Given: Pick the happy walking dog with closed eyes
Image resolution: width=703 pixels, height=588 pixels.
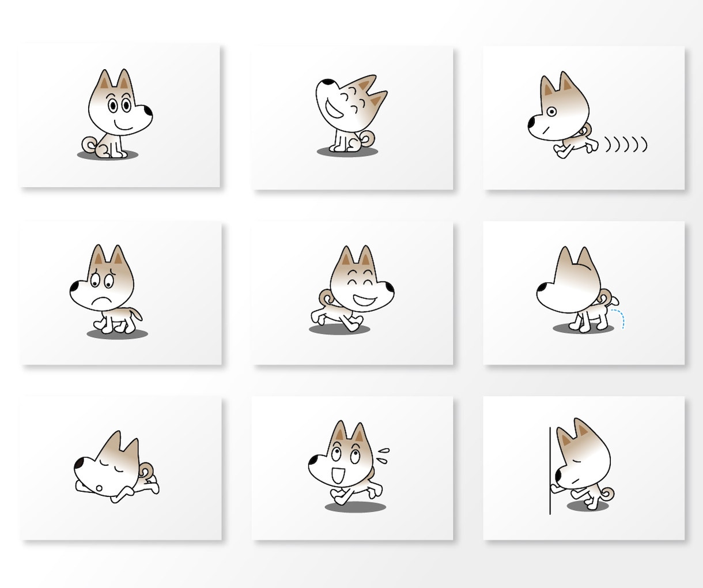Looking at the screenshot, I should click(x=353, y=293).
